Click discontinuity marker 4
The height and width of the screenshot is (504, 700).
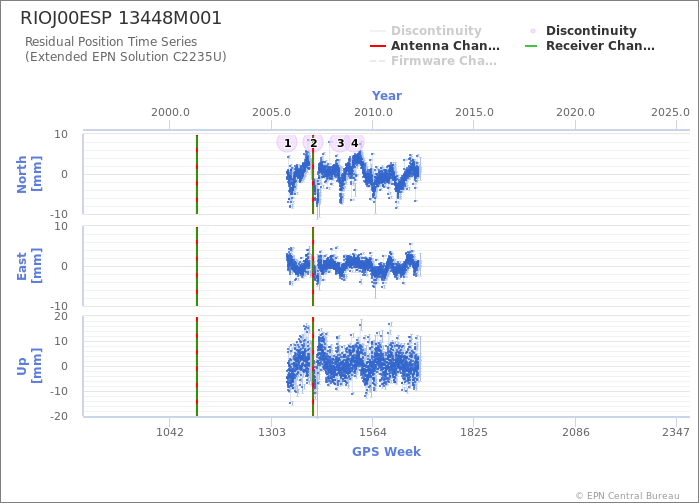pyautogui.click(x=354, y=143)
